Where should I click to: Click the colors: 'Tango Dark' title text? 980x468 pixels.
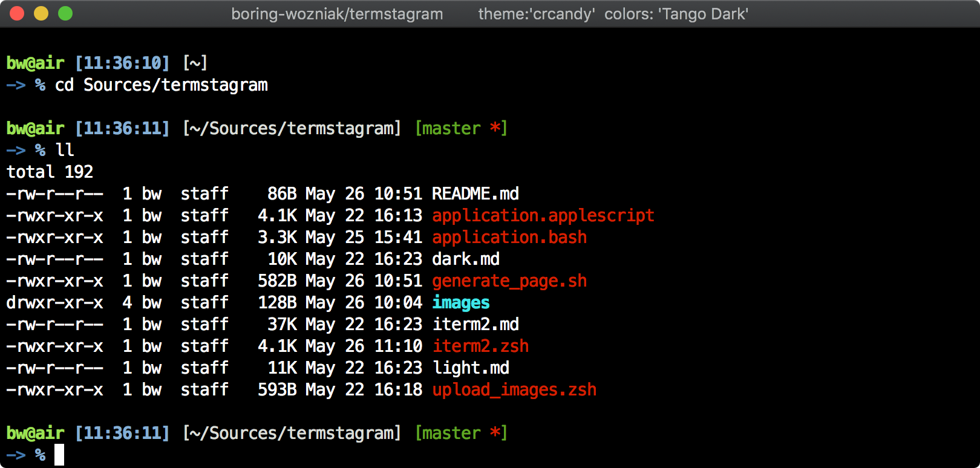(x=676, y=14)
